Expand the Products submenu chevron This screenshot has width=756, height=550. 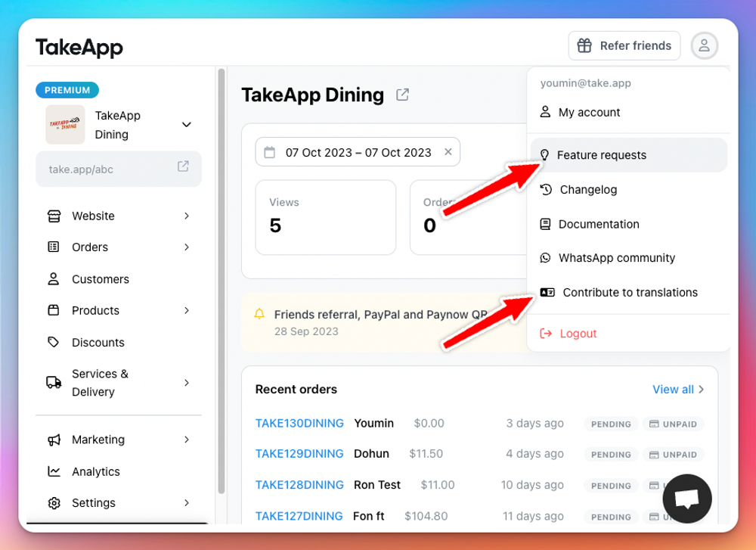click(187, 310)
